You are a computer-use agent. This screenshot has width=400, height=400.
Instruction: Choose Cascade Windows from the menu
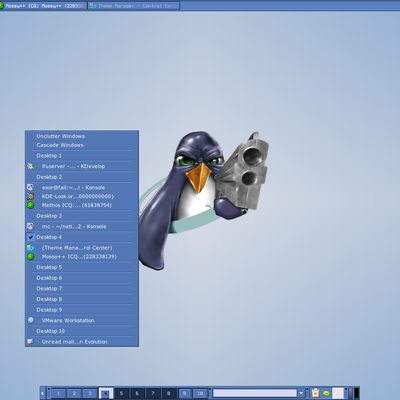pos(82,145)
